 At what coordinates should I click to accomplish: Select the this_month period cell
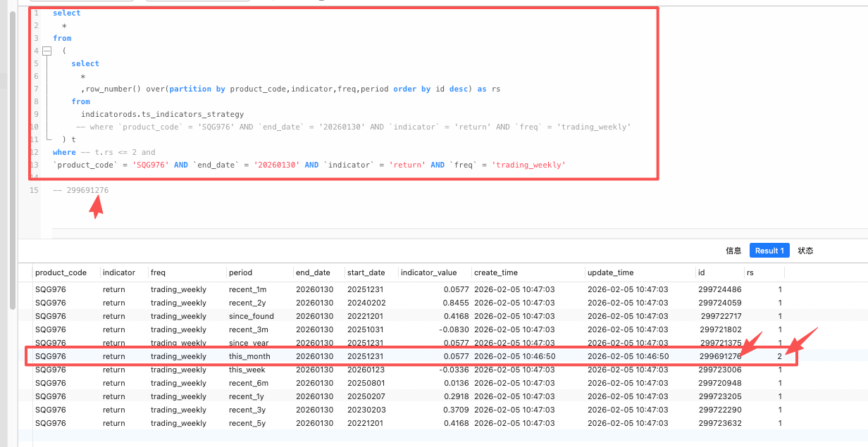[x=249, y=356]
